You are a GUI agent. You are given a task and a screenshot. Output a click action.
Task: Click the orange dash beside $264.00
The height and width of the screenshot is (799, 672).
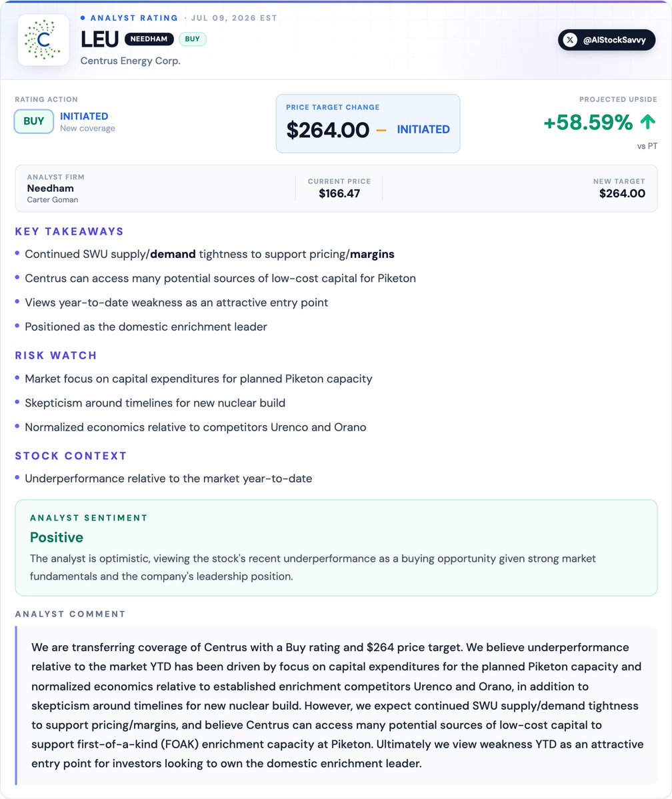(x=381, y=131)
